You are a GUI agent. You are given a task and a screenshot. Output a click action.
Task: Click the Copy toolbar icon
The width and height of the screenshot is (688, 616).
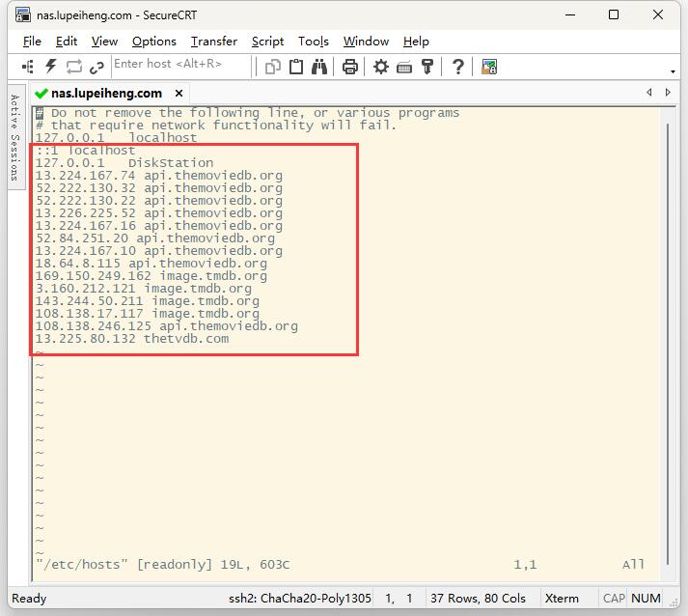[x=273, y=68]
